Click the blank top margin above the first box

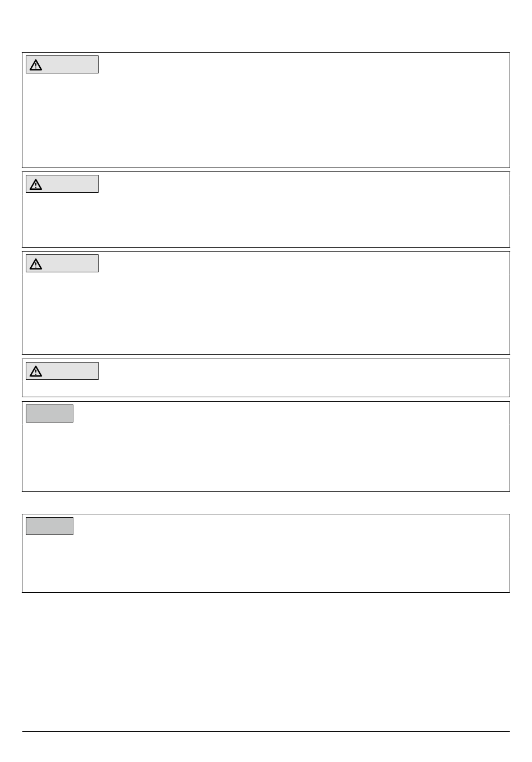(266, 26)
